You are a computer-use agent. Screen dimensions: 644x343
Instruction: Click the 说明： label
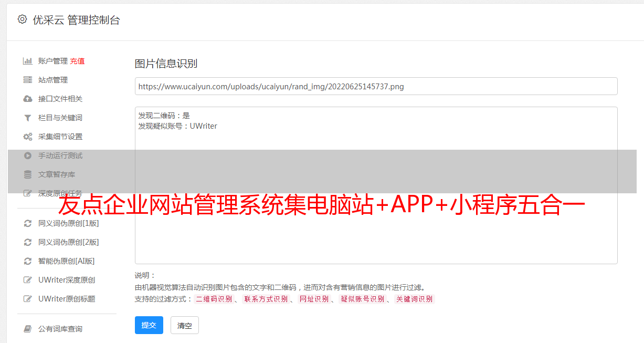tap(145, 275)
